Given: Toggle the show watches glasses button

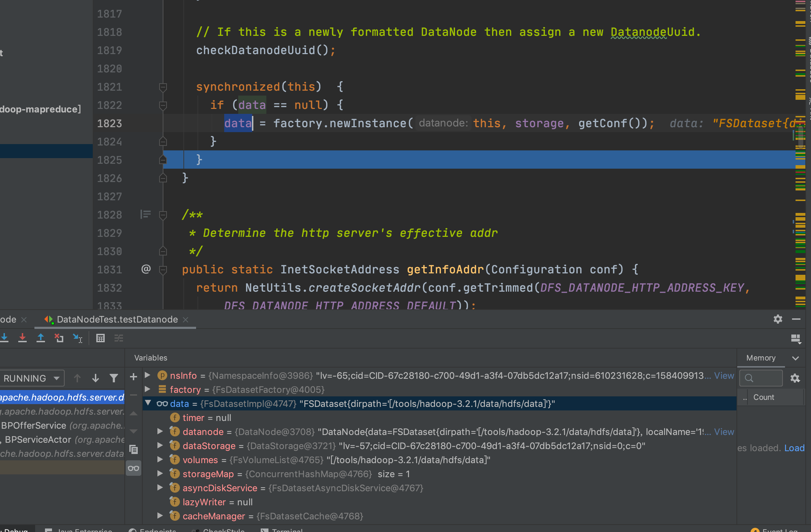Looking at the screenshot, I should tap(134, 468).
